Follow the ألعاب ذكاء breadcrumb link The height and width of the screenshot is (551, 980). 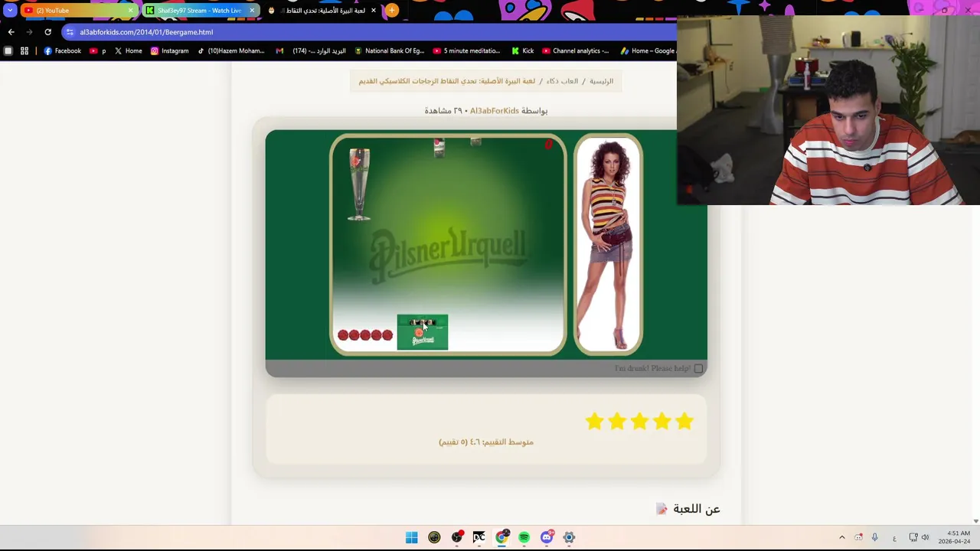[562, 81]
